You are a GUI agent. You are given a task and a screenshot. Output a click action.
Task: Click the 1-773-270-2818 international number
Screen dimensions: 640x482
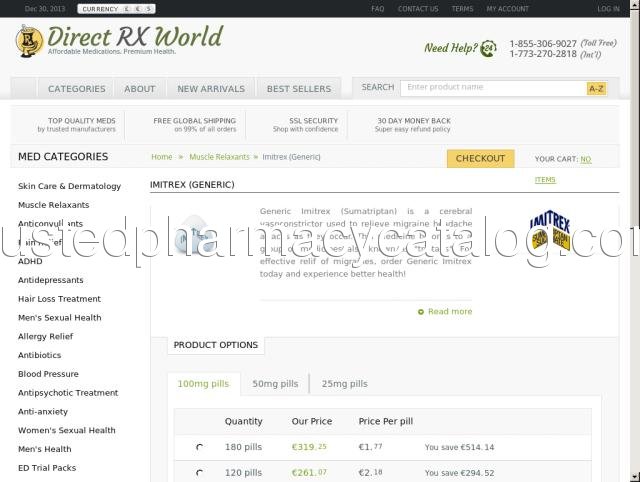tap(543, 54)
